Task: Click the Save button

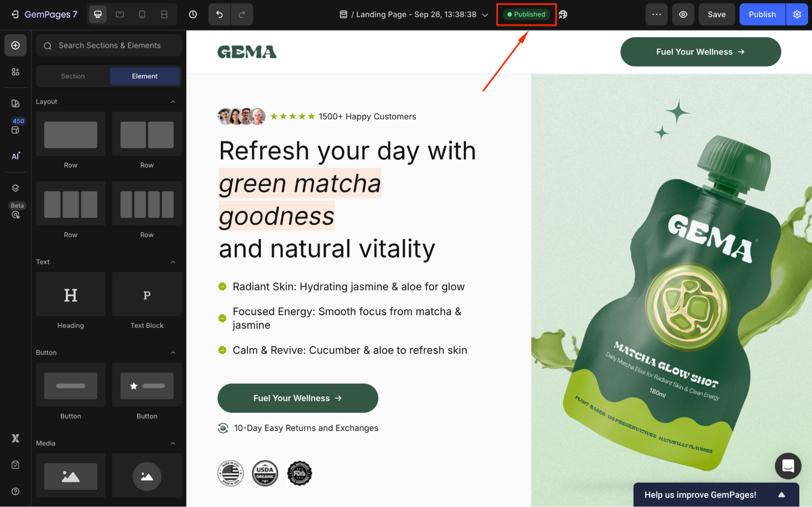Action: tap(717, 15)
